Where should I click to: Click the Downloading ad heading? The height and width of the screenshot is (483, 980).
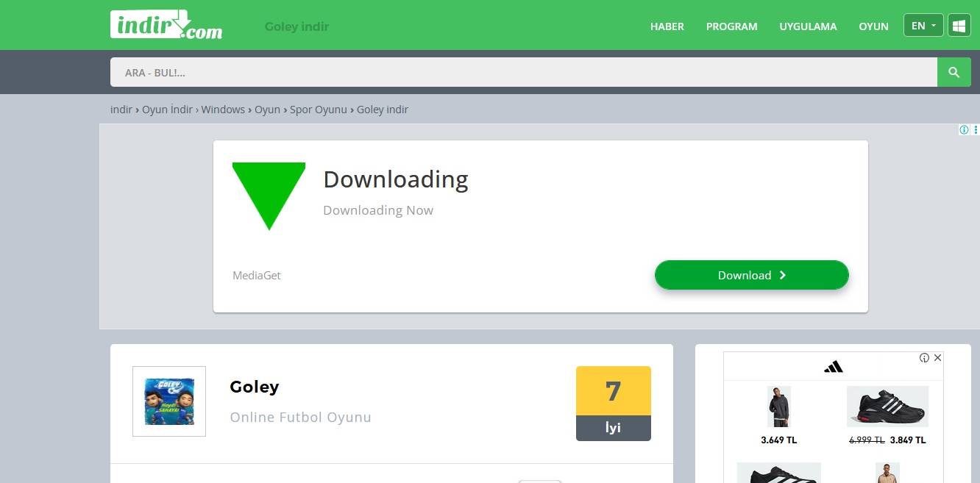coord(396,179)
